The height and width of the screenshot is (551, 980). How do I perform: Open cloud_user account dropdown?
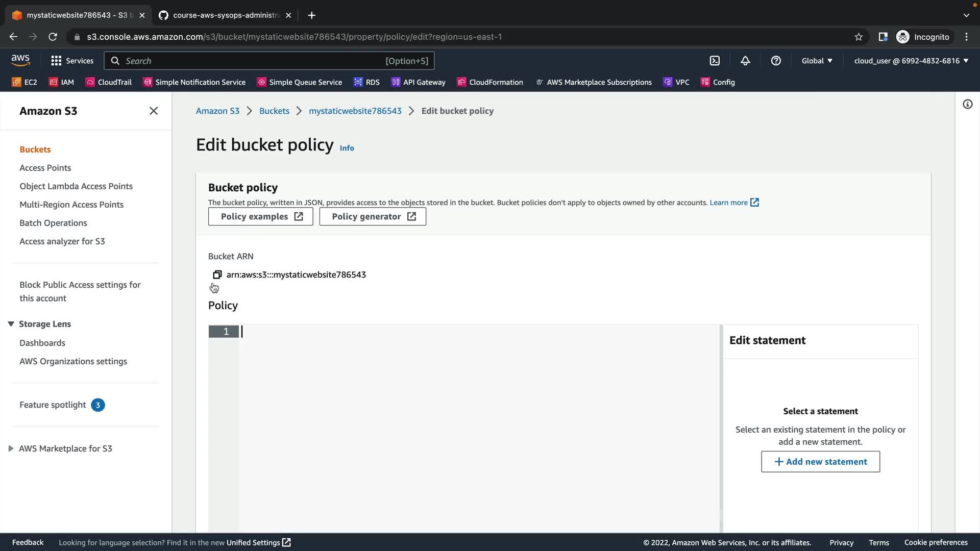[x=911, y=61]
